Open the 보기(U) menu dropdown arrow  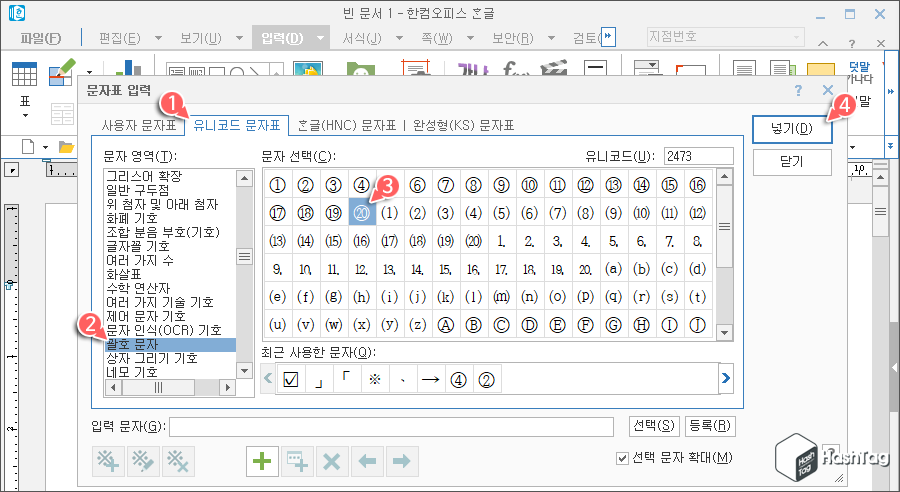coord(239,38)
